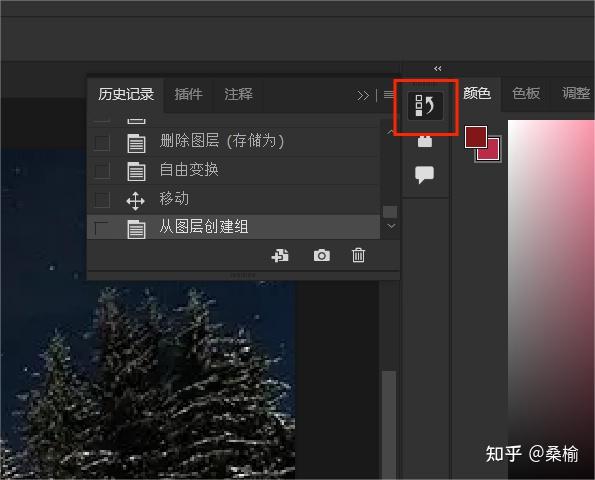
Task: Click document icon for 自由变换 state
Action: click(136, 171)
